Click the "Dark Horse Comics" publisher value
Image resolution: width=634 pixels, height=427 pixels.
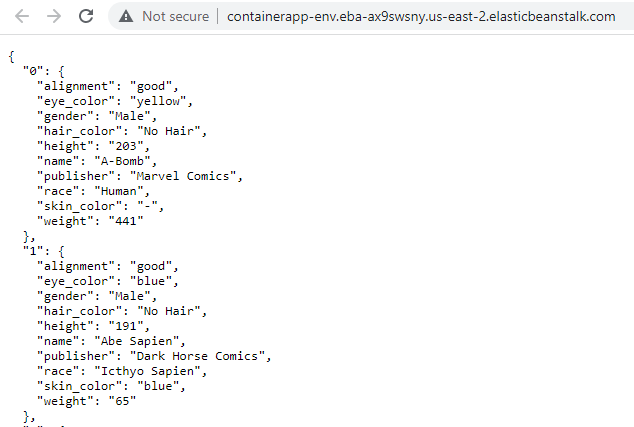197,356
